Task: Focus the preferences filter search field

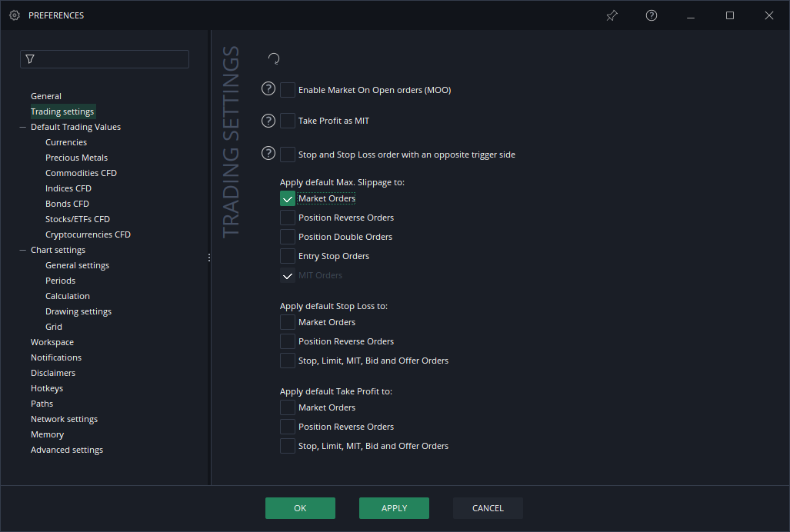Action: point(105,59)
